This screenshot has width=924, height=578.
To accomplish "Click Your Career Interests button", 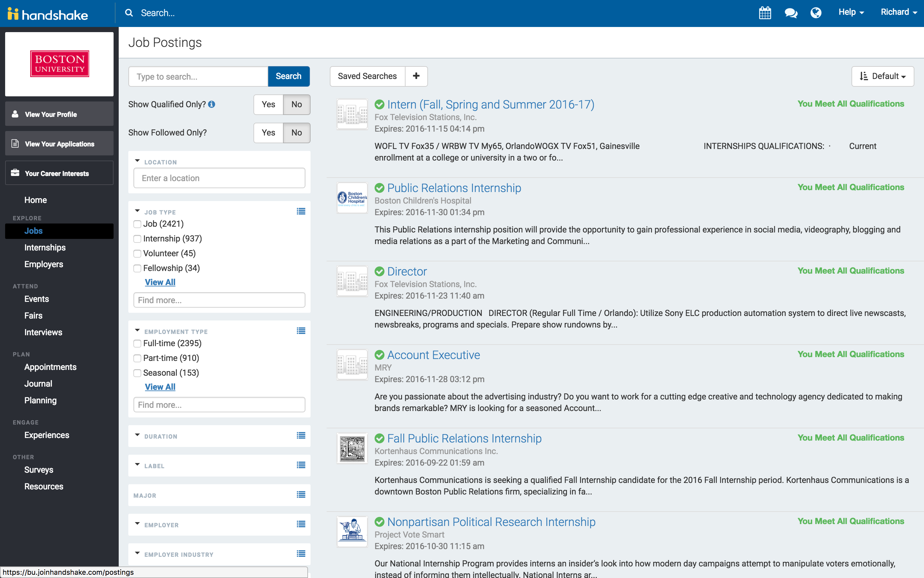I will [x=59, y=173].
